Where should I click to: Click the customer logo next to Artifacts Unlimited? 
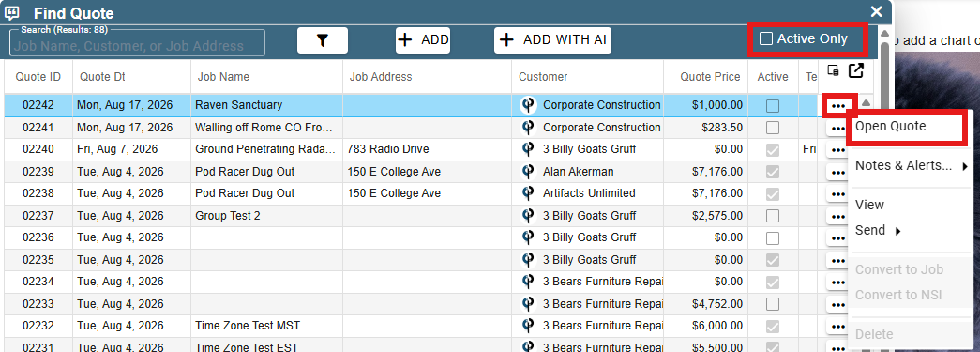(x=528, y=193)
